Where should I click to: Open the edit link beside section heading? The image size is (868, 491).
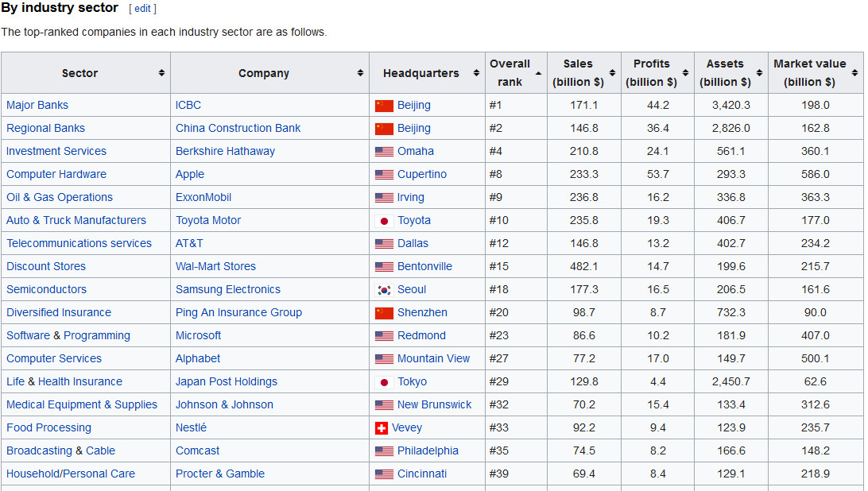pos(142,9)
